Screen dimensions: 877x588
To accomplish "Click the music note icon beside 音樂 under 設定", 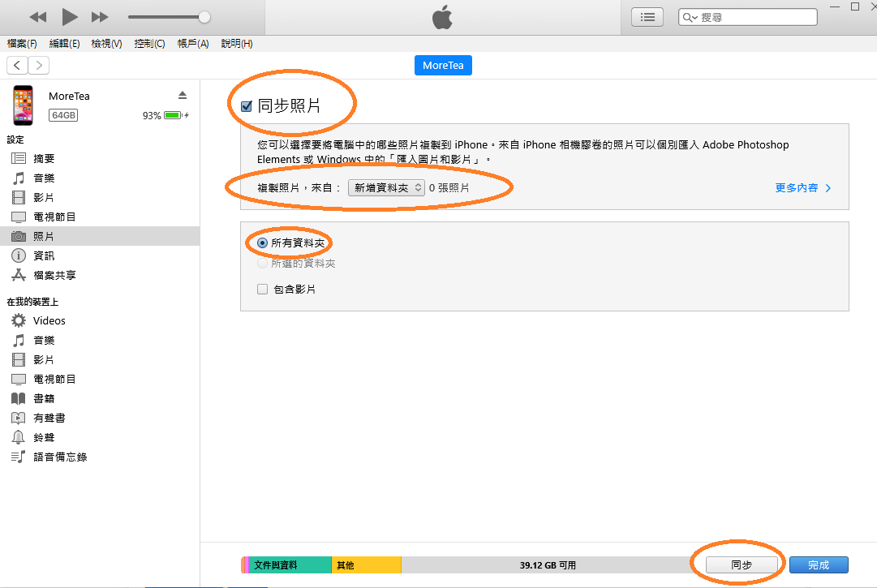I will pyautogui.click(x=19, y=178).
